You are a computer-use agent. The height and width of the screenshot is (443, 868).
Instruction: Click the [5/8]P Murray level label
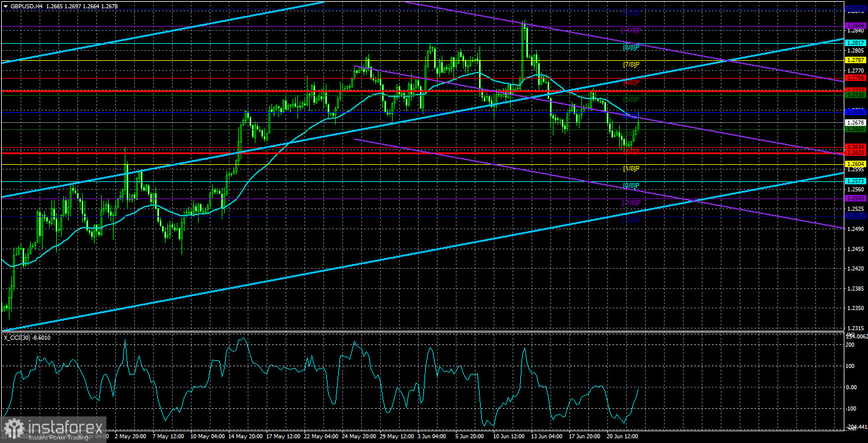[x=632, y=99]
